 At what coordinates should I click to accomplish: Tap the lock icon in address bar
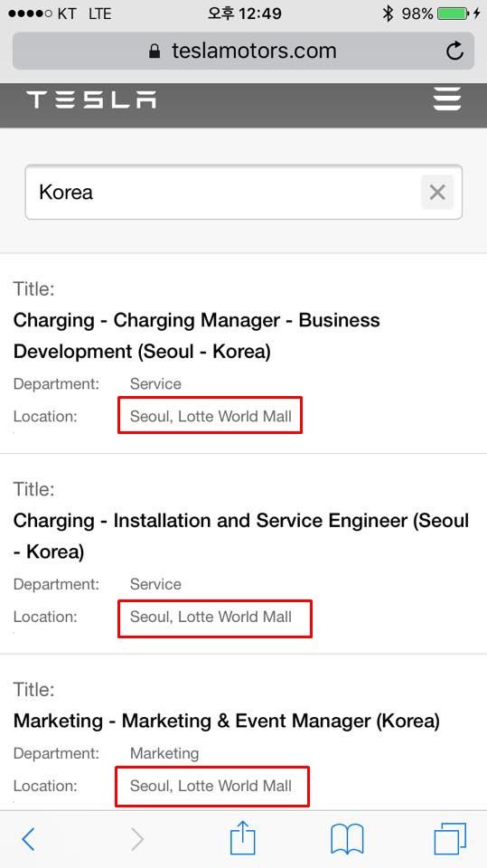pyautogui.click(x=155, y=51)
